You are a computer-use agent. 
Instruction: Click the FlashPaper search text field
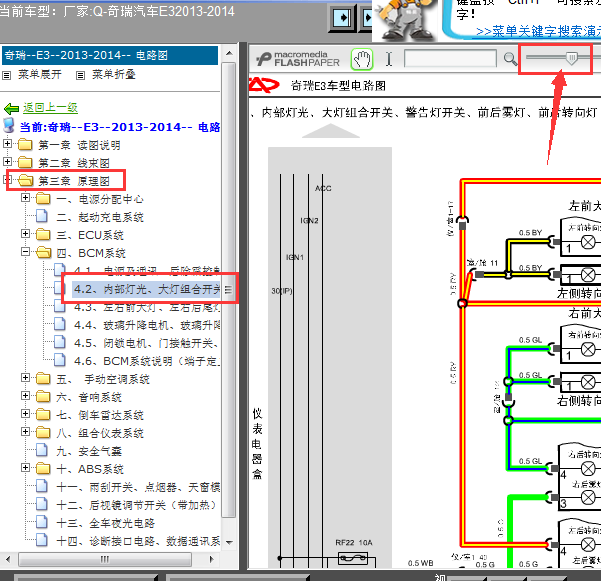(x=450, y=59)
